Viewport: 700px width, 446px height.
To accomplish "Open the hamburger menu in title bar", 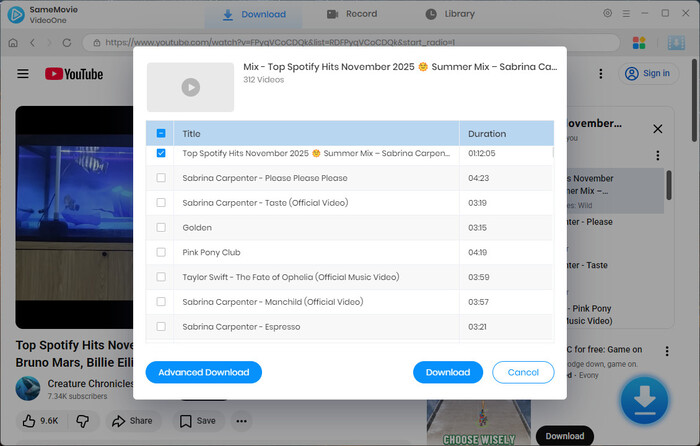I will coord(626,14).
